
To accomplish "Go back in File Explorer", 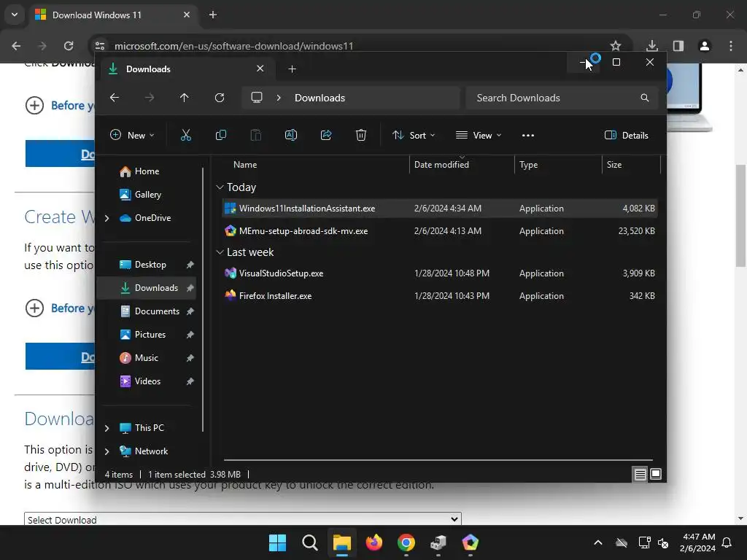I will (115, 98).
